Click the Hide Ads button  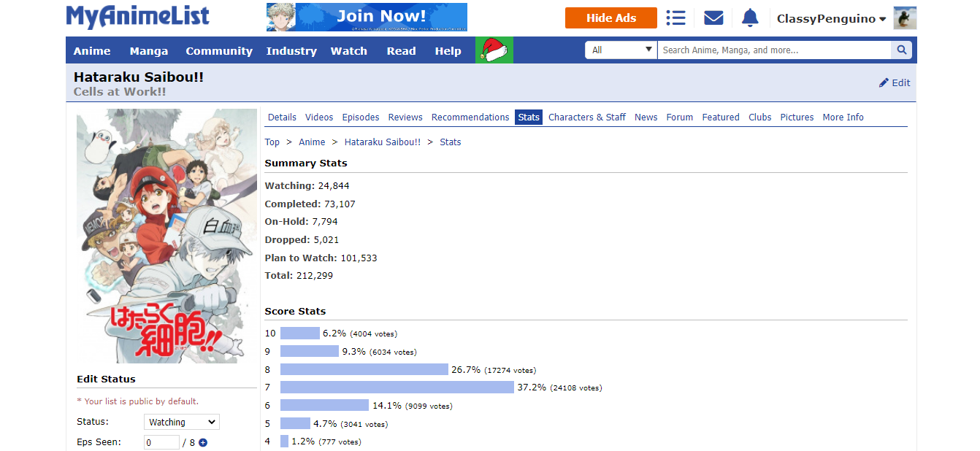coord(611,18)
